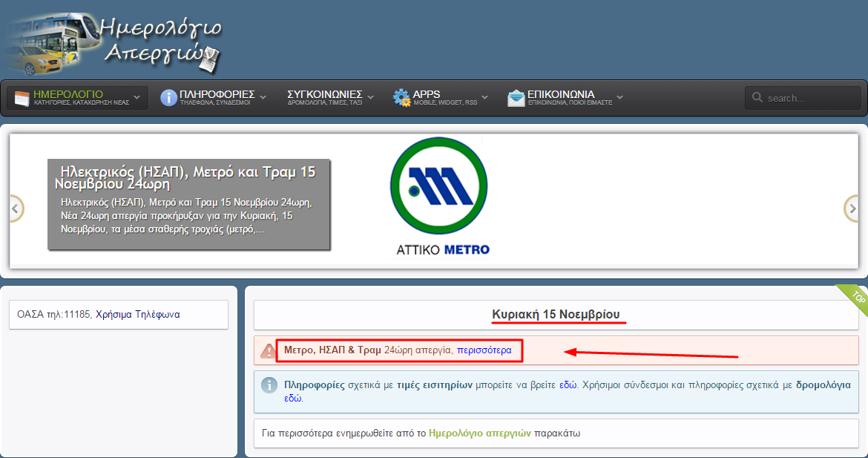Click the green TOP corner ribbon

tap(854, 299)
